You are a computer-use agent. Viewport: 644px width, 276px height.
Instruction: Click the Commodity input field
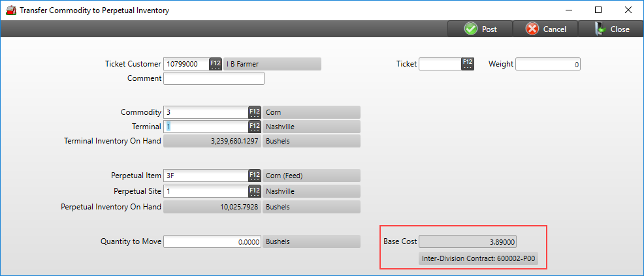[x=205, y=112]
